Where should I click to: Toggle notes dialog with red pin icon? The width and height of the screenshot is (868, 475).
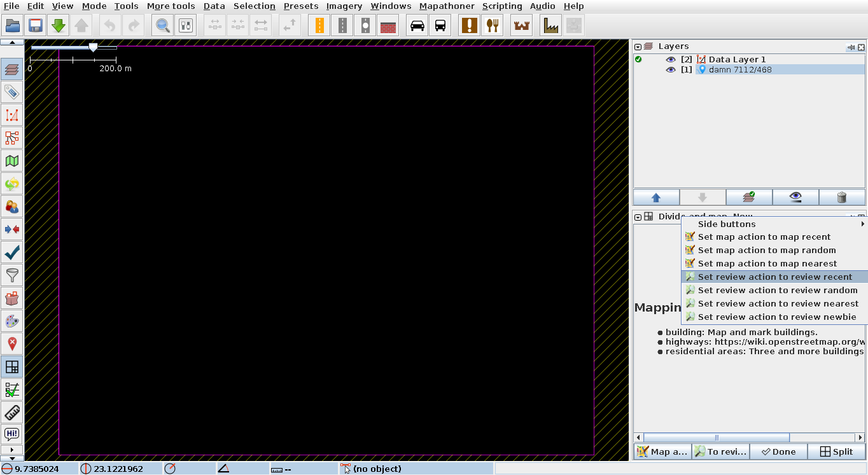[11, 344]
